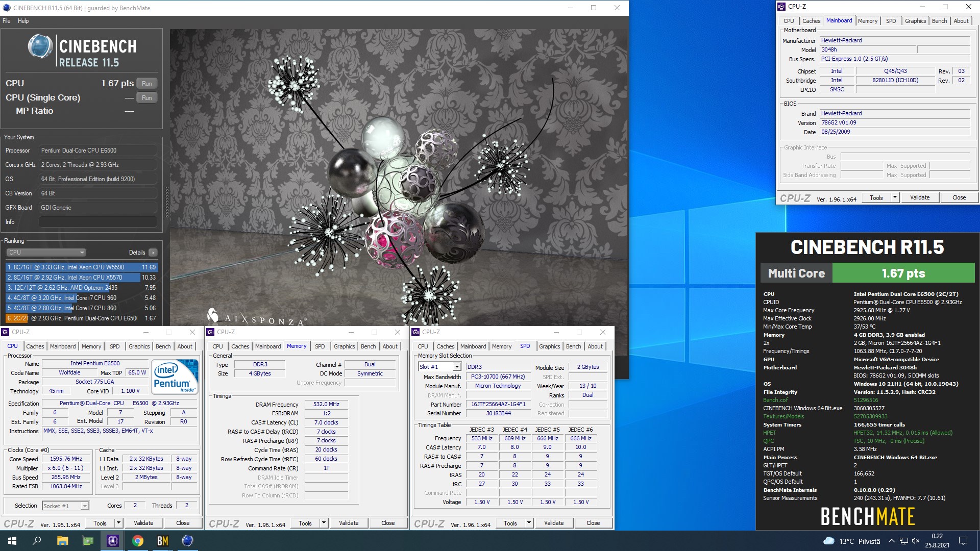Screen dimensions: 980x551
Task: Open the Cinebench File menu
Action: tap(7, 21)
